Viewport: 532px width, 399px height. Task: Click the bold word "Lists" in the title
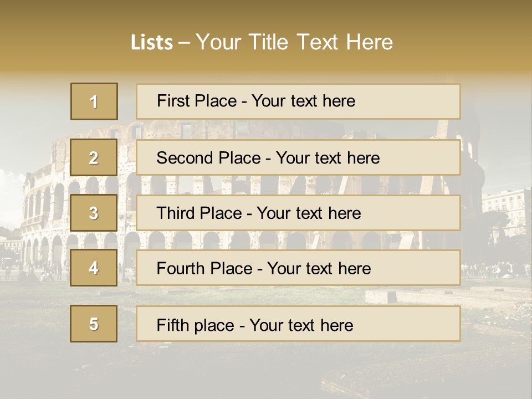[x=151, y=43]
